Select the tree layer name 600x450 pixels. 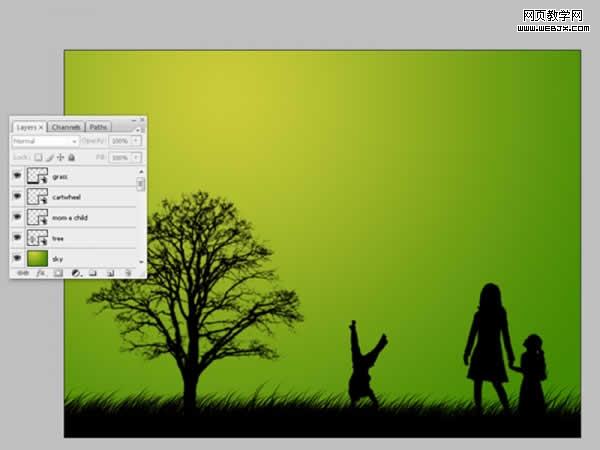(x=58, y=239)
